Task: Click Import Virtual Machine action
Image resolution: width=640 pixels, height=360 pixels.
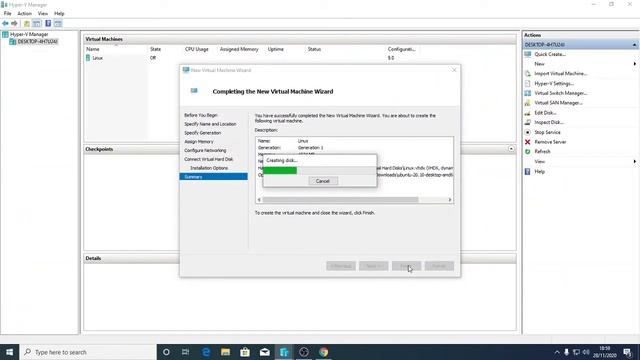Action: tap(560, 74)
